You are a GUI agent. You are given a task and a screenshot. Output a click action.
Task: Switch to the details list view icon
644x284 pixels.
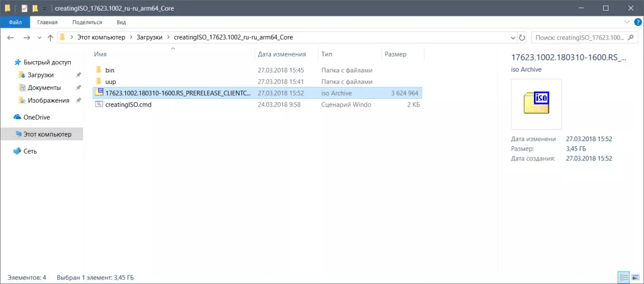tap(623, 278)
